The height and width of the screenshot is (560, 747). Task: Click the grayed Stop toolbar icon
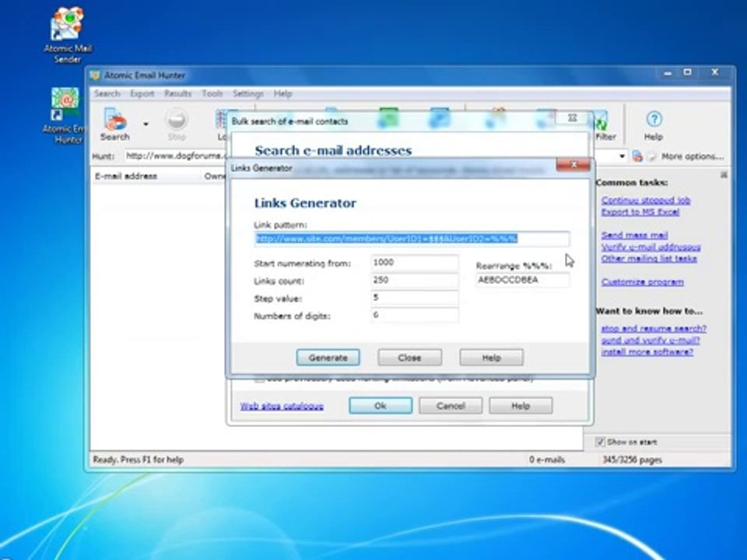(177, 124)
